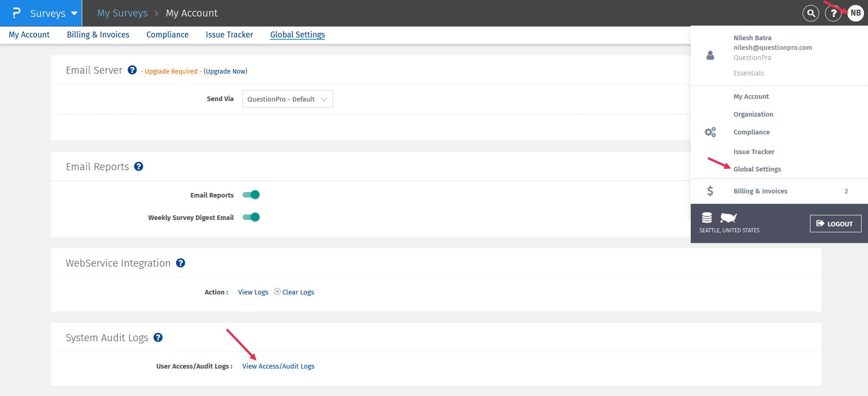Click the Billing & Invoices count 2
This screenshot has width=868, height=396.
click(x=846, y=191)
